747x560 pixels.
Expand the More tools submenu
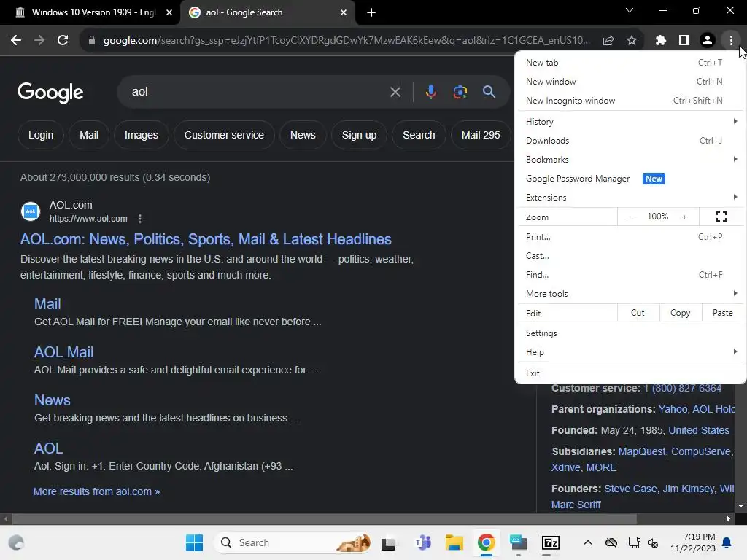coord(631,294)
